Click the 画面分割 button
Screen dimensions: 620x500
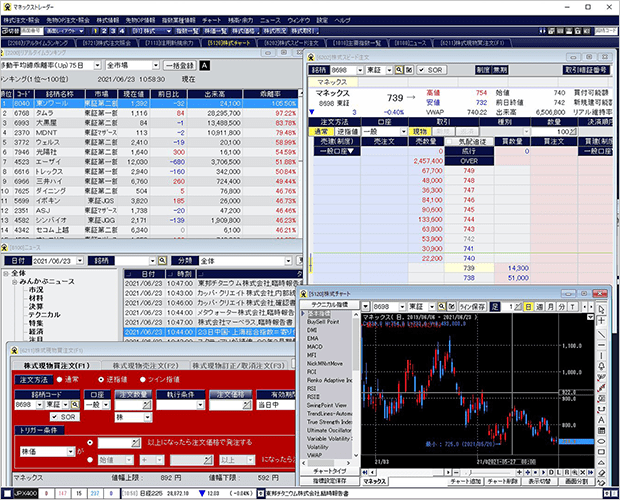click(x=577, y=481)
